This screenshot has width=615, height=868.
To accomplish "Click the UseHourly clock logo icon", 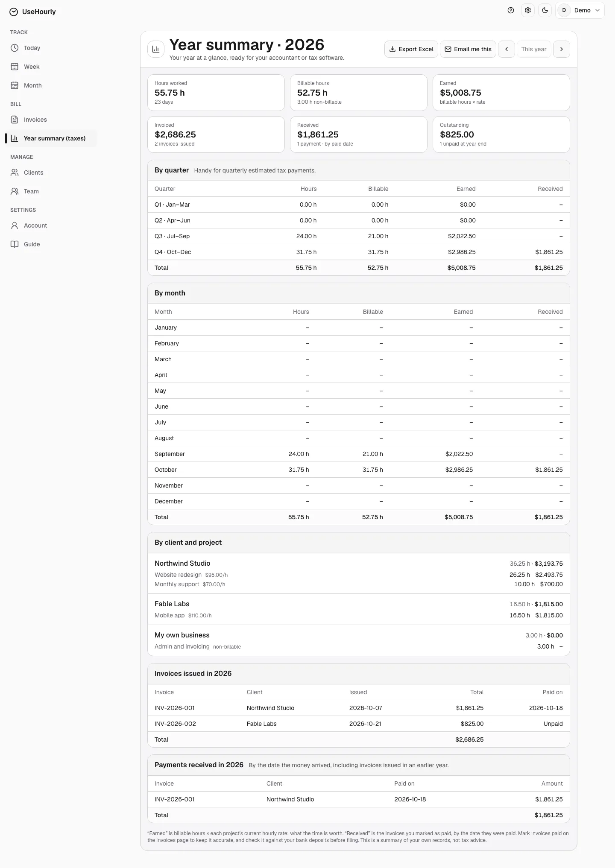I will (x=14, y=12).
